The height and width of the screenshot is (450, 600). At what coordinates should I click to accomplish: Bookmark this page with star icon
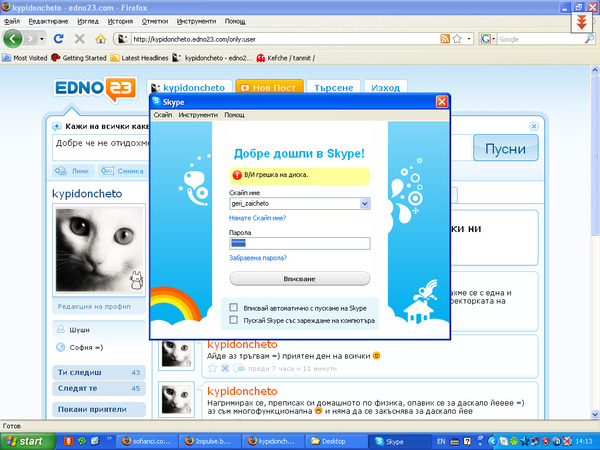(x=457, y=39)
